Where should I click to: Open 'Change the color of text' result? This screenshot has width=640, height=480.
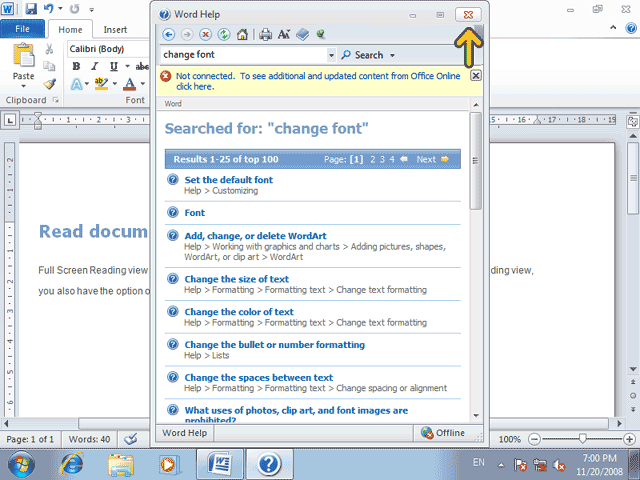pos(239,312)
